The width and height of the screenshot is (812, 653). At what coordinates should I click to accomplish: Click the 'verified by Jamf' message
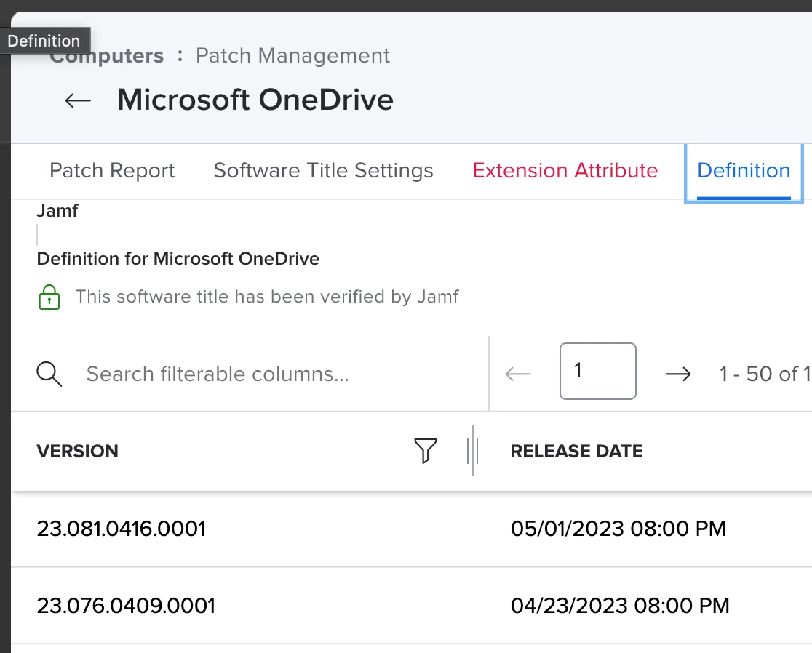pyautogui.click(x=267, y=297)
